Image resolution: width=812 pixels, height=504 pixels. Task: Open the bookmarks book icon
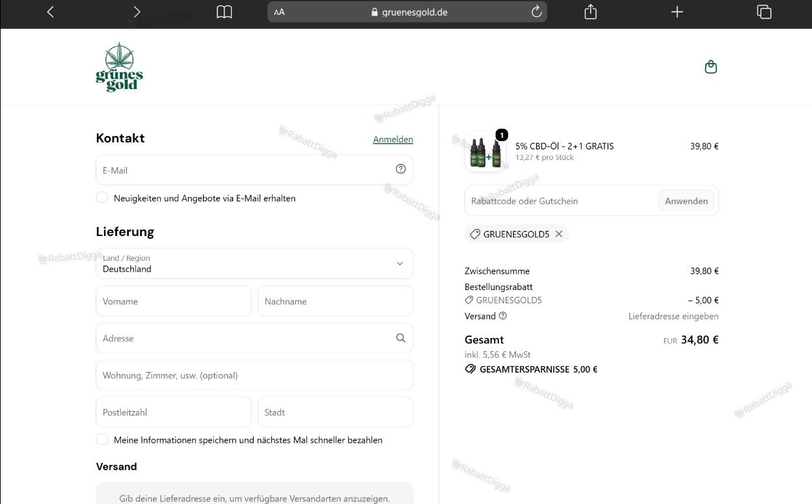click(224, 12)
